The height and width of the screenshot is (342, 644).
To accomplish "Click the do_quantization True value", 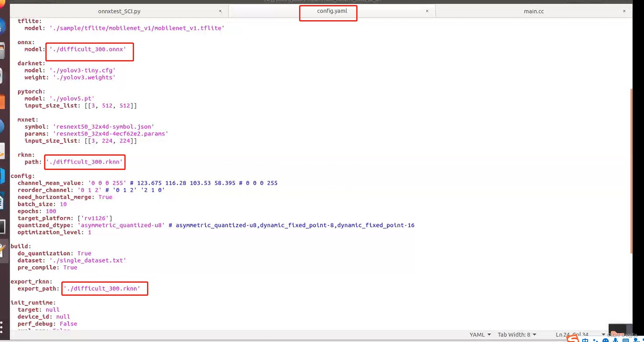I will pos(84,253).
